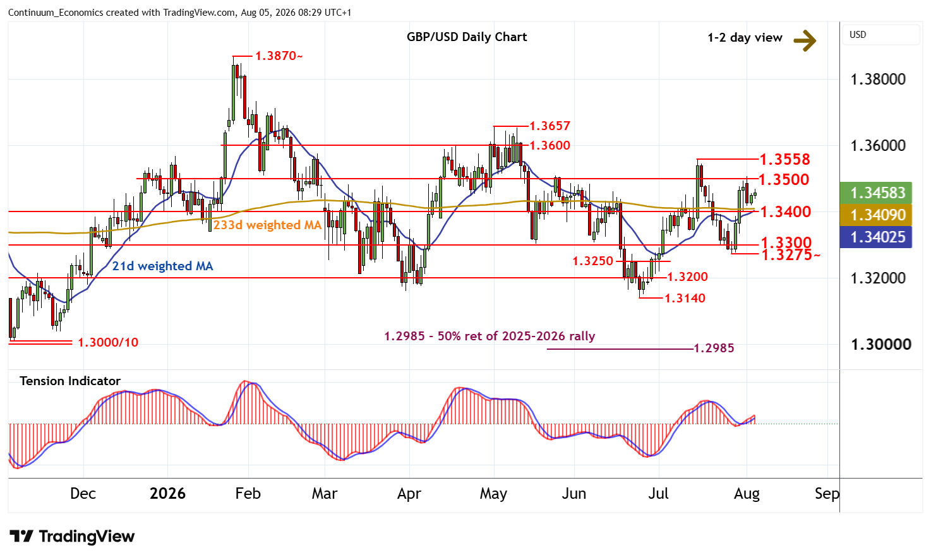Image resolution: width=931 pixels, height=560 pixels.
Task: Click the Aug label on time axis
Action: pos(747,494)
